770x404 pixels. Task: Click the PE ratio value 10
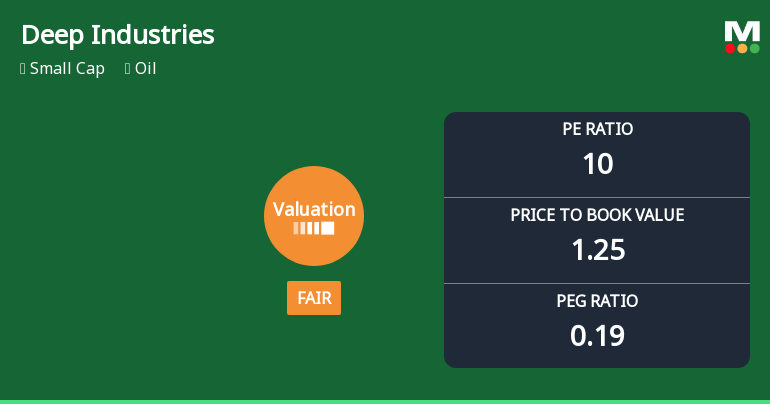(597, 164)
